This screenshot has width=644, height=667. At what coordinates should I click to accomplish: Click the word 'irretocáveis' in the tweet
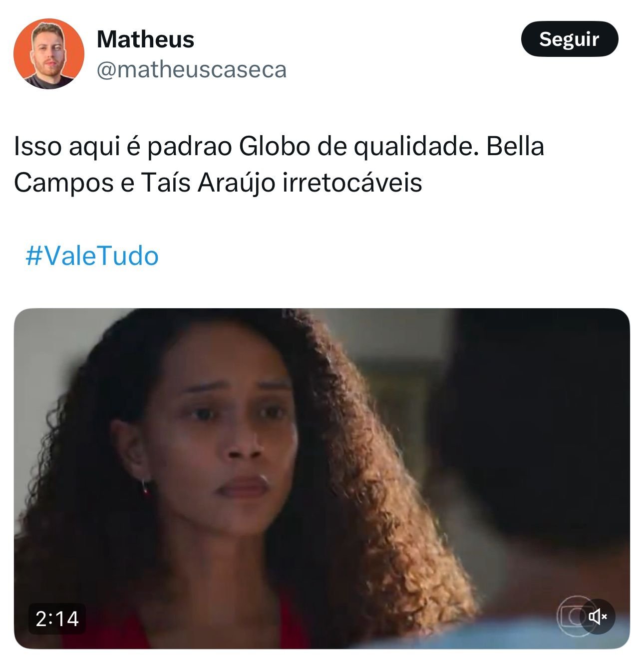(352, 183)
